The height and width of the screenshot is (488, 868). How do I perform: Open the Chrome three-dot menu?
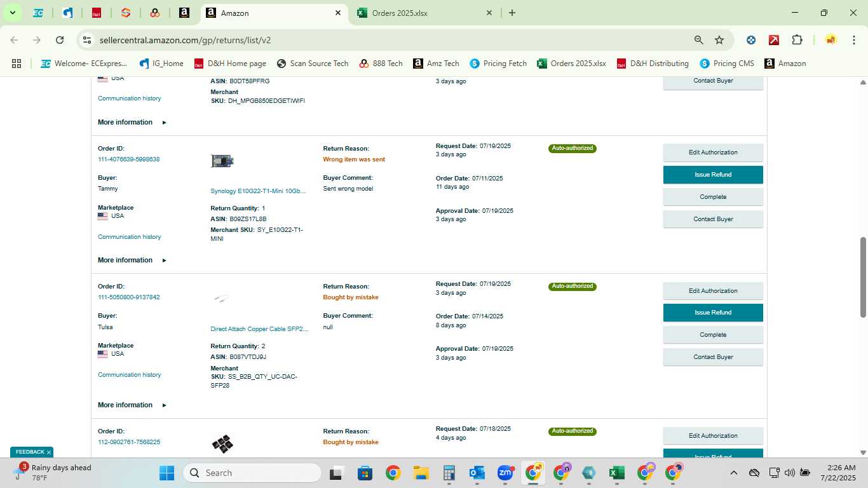[853, 40]
